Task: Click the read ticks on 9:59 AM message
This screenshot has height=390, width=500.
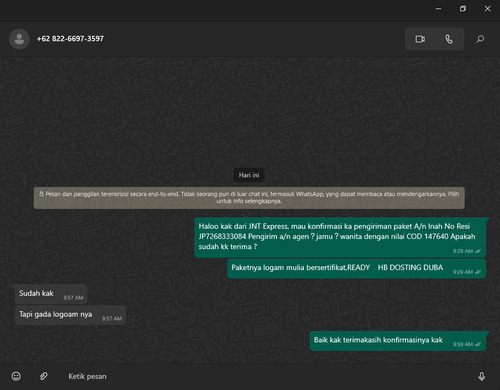Action: click(x=478, y=344)
